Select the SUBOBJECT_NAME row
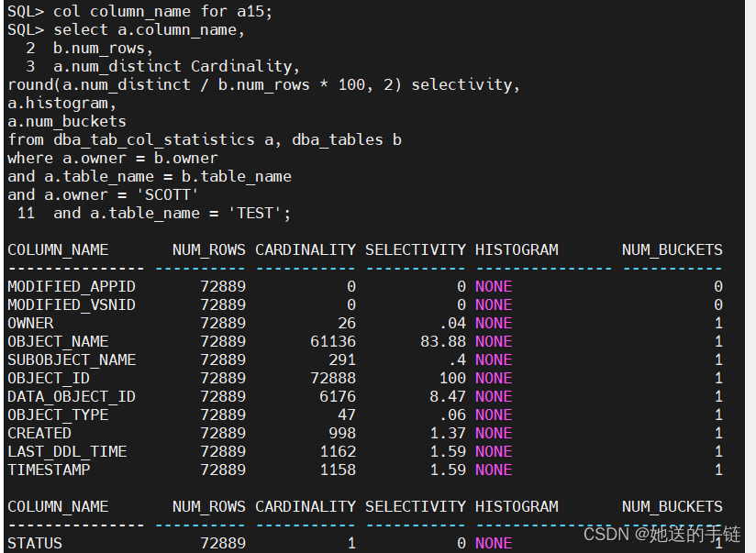This screenshot has height=553, width=756. tap(72, 359)
